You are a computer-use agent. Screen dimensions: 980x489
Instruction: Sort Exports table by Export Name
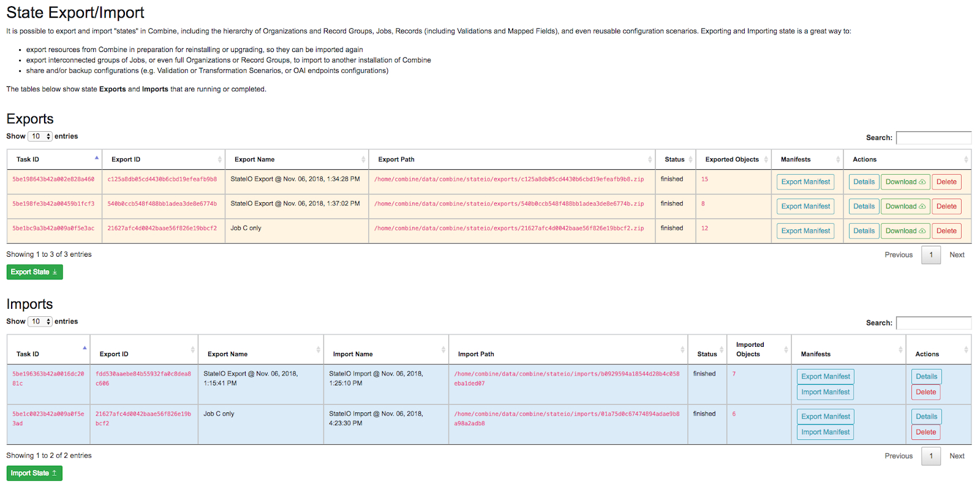[296, 159]
